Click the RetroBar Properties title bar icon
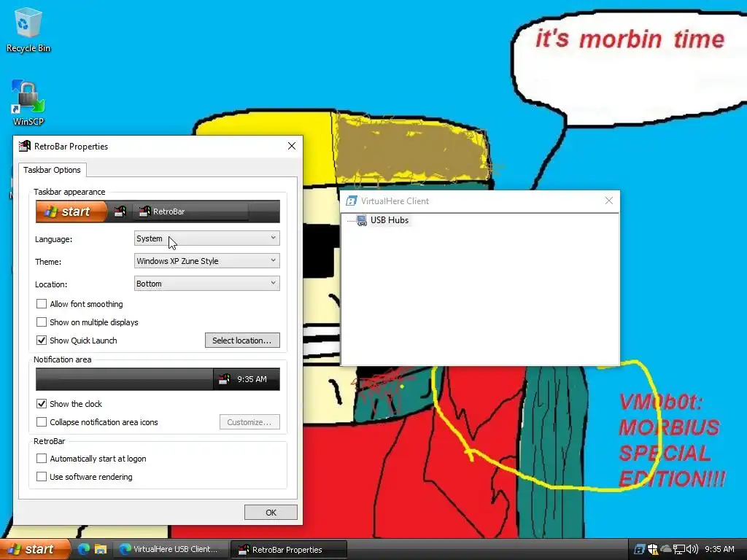 24,146
